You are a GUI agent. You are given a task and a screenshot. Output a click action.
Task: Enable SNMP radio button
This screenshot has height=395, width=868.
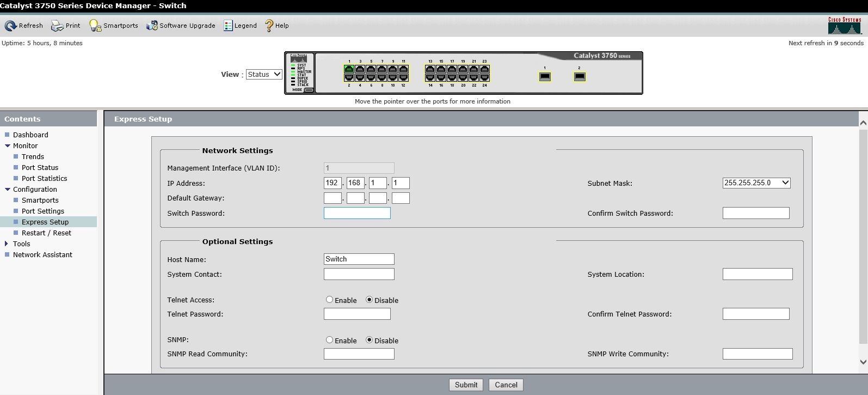pyautogui.click(x=329, y=340)
